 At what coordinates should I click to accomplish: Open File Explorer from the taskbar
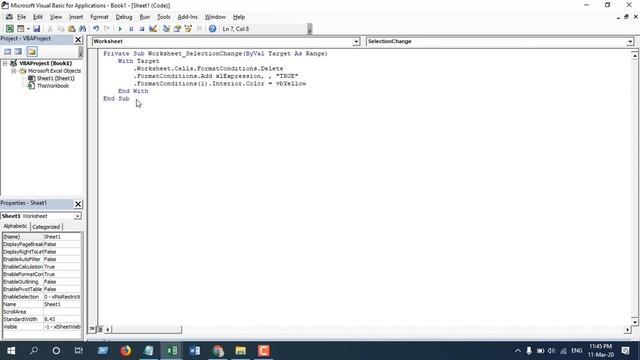tap(240, 351)
